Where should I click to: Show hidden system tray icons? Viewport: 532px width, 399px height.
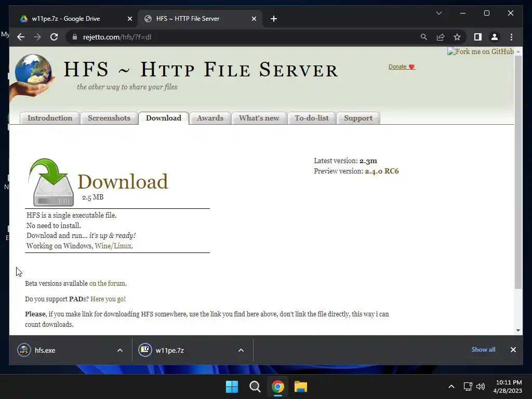coord(451,387)
